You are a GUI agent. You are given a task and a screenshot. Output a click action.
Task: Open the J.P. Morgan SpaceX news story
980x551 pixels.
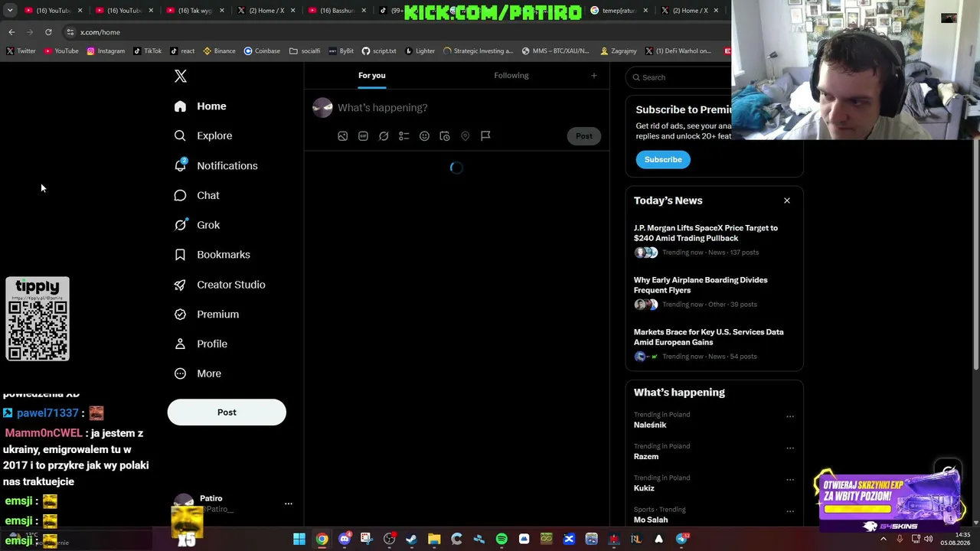(x=714, y=240)
